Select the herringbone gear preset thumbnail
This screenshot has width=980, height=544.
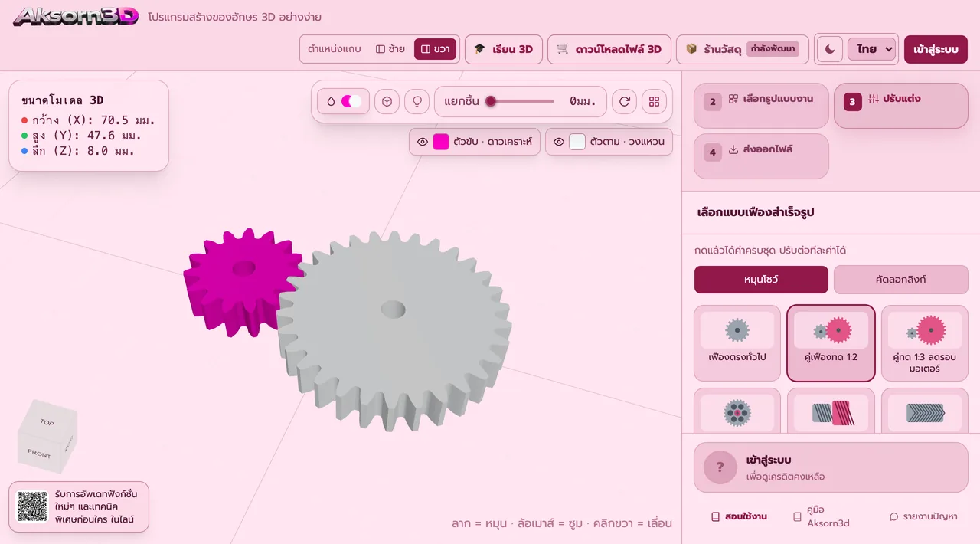coord(925,412)
